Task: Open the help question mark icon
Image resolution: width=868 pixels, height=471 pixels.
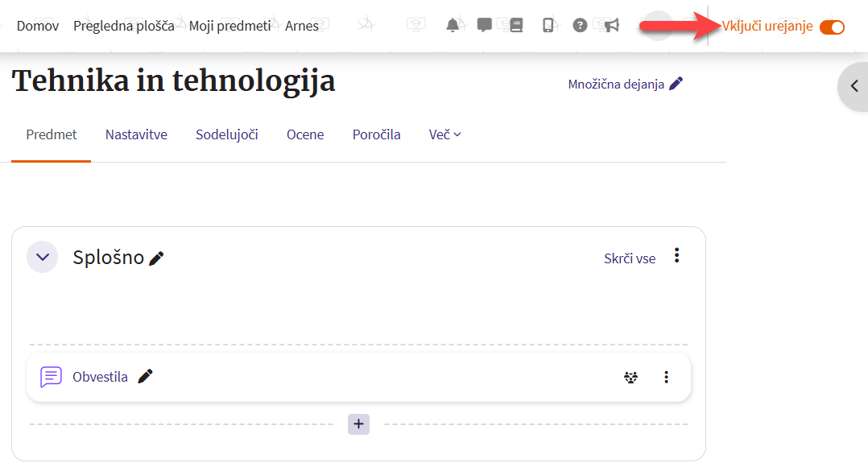Action: point(580,26)
